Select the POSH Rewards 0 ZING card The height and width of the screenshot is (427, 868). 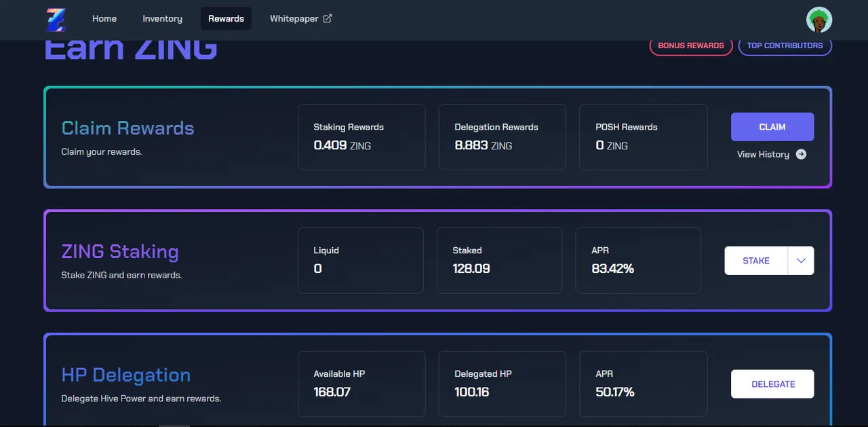643,137
